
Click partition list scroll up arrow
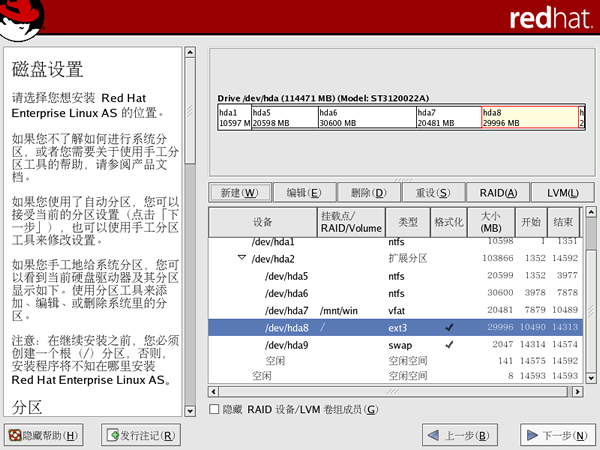(591, 212)
